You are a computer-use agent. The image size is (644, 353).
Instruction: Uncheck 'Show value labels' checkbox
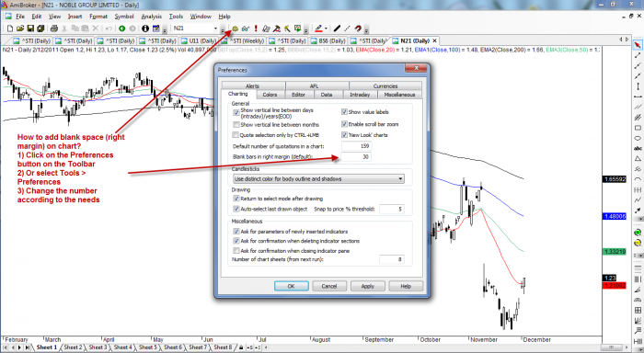coord(344,111)
